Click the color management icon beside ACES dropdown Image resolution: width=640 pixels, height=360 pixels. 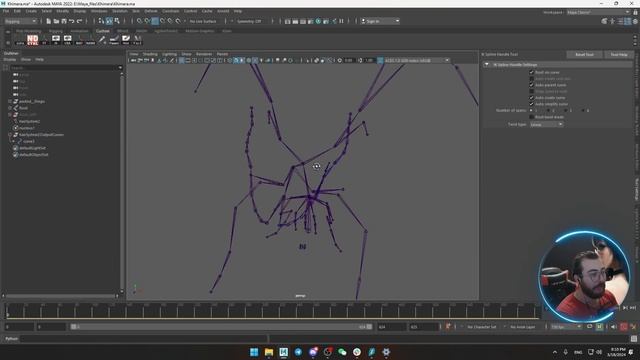(x=380, y=60)
